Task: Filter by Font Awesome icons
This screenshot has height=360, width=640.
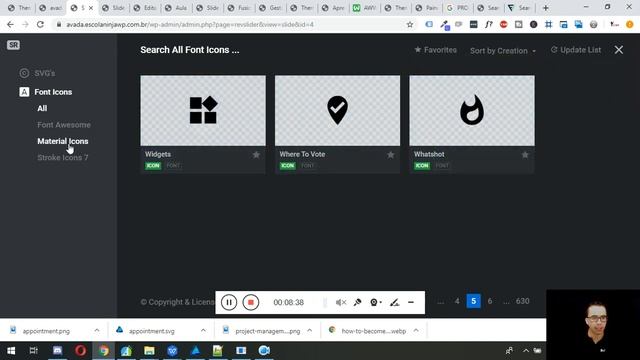Action: [64, 124]
